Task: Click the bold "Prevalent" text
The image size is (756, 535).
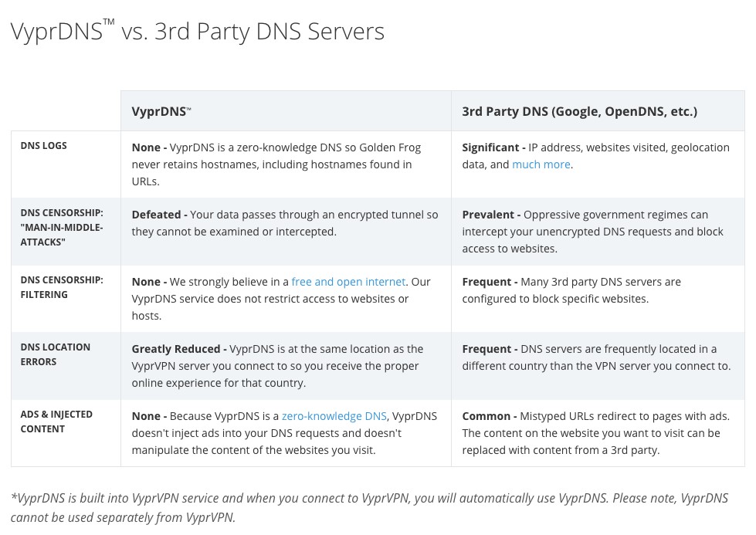Action: [488, 215]
